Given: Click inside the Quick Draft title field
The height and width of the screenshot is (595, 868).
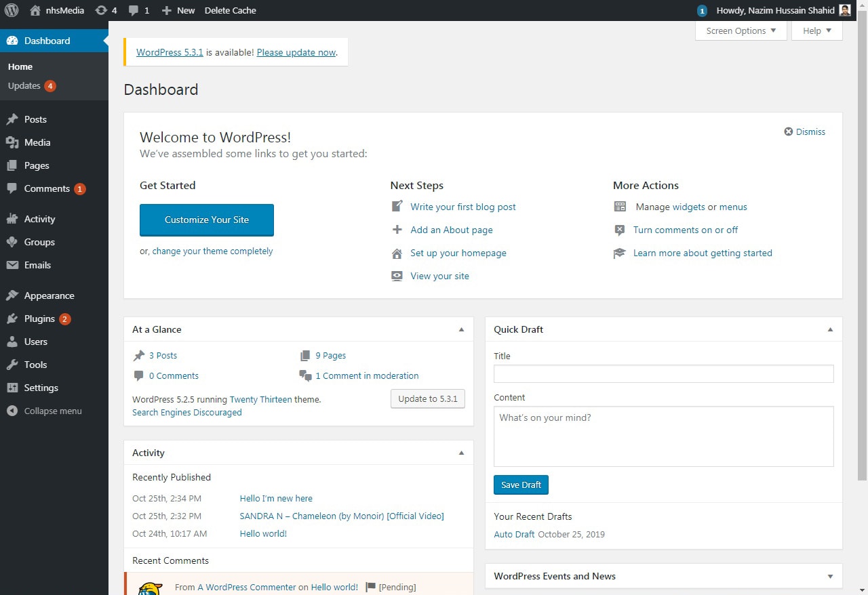Looking at the screenshot, I should (663, 373).
